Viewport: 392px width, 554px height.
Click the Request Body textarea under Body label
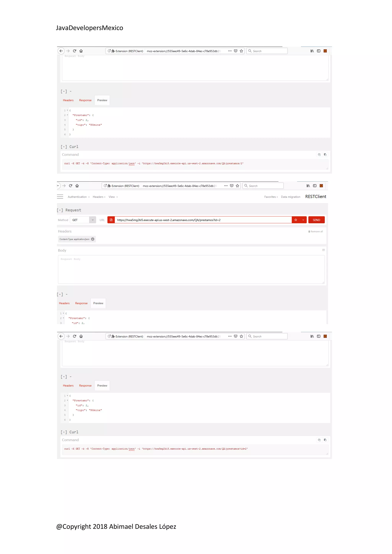click(191, 269)
